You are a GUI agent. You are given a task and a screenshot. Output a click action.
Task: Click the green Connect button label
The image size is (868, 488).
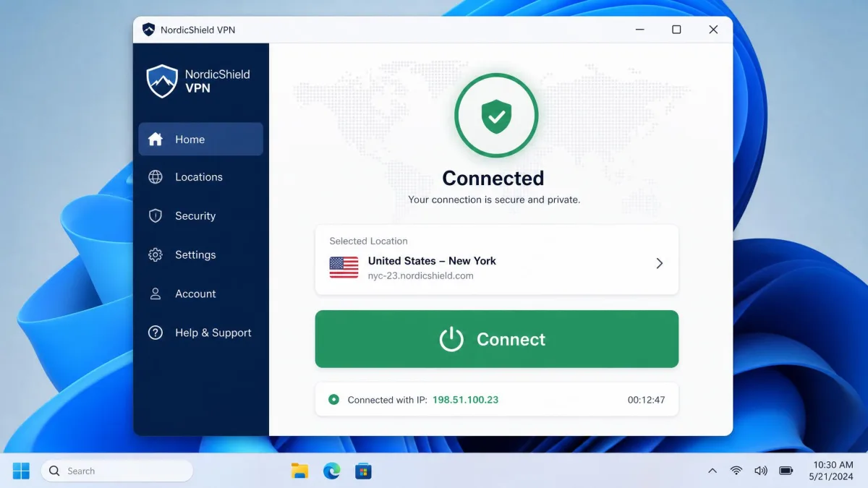pyautogui.click(x=511, y=340)
